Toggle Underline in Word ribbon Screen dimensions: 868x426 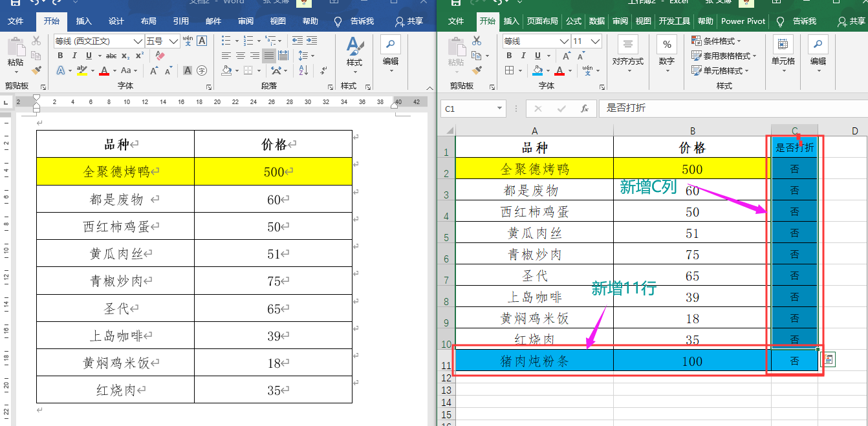tap(89, 56)
